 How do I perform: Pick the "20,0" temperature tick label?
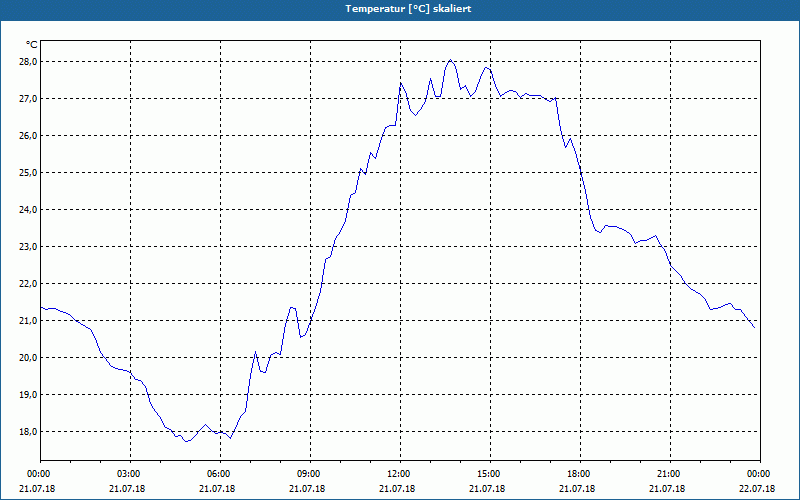point(28,358)
